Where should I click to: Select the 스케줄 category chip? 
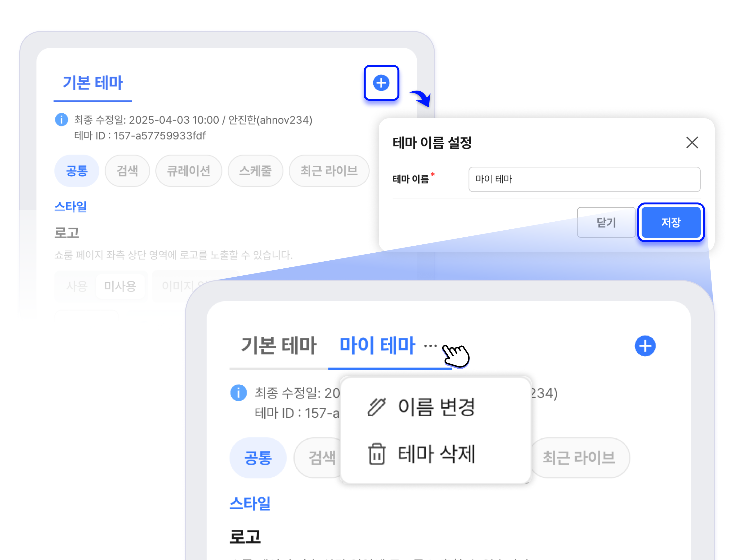pos(255,171)
